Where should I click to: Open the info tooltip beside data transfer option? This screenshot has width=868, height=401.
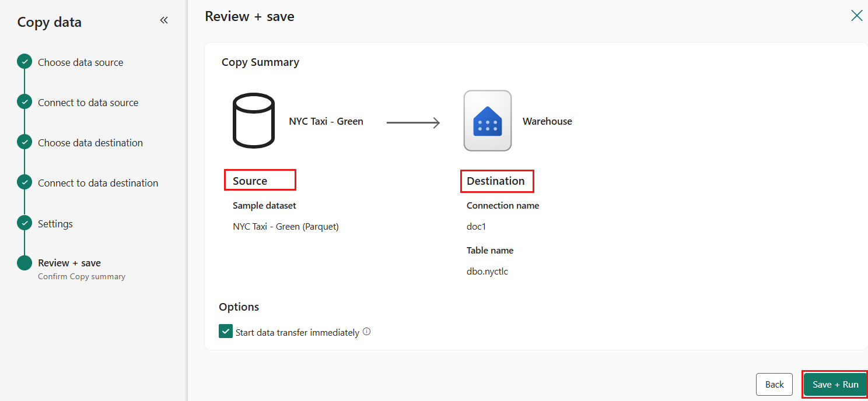point(366,330)
